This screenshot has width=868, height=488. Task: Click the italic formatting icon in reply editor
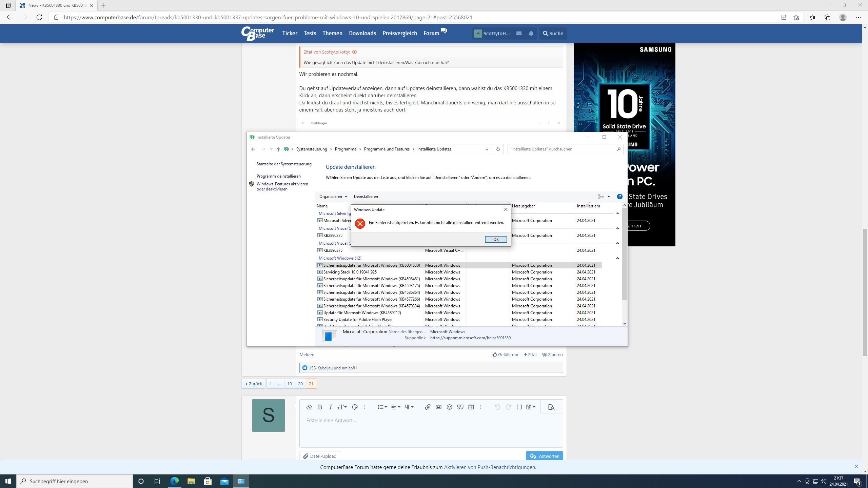pyautogui.click(x=331, y=407)
